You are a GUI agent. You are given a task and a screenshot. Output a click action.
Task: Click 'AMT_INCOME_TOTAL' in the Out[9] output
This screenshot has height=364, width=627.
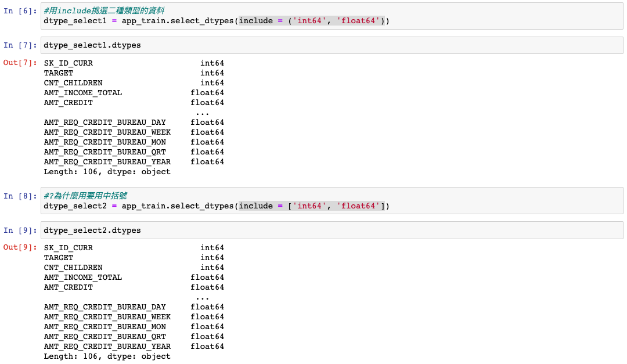83,277
